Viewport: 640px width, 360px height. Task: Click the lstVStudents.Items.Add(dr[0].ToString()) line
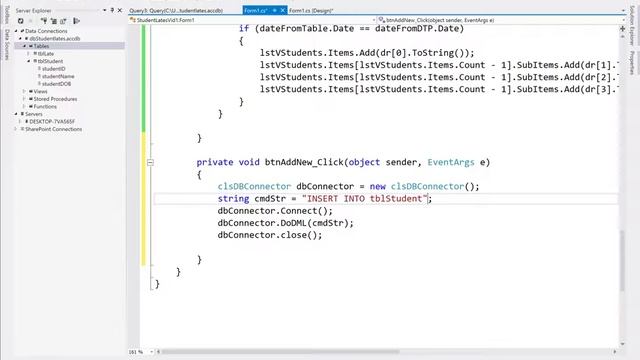(x=367, y=53)
